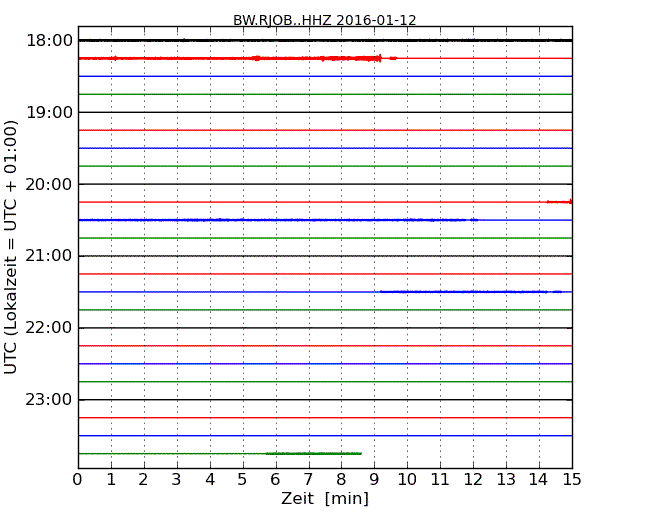Click the x-axis tick label 11

[440, 479]
